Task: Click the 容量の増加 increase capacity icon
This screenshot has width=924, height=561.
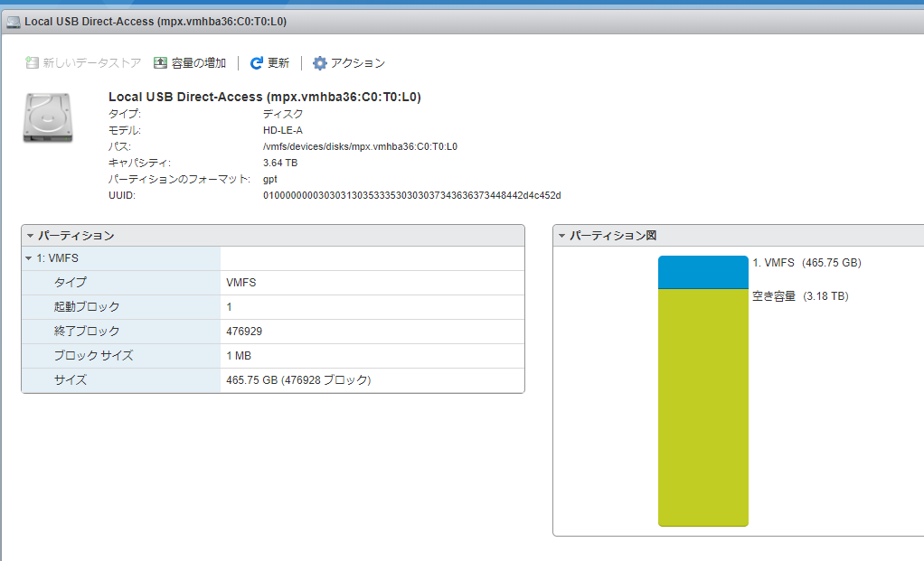Action: pyautogui.click(x=160, y=63)
